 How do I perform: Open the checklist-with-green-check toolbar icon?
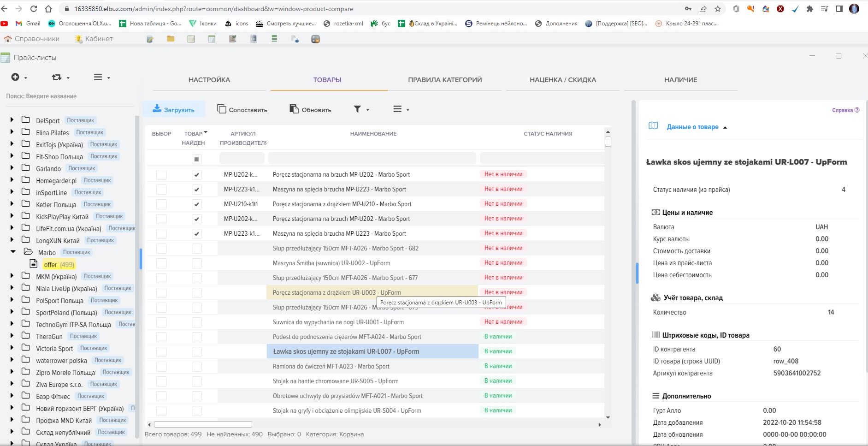233,39
